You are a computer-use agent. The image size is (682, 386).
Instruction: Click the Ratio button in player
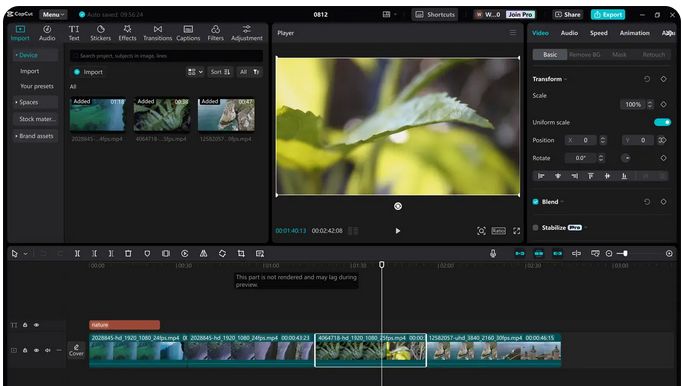pyautogui.click(x=498, y=231)
